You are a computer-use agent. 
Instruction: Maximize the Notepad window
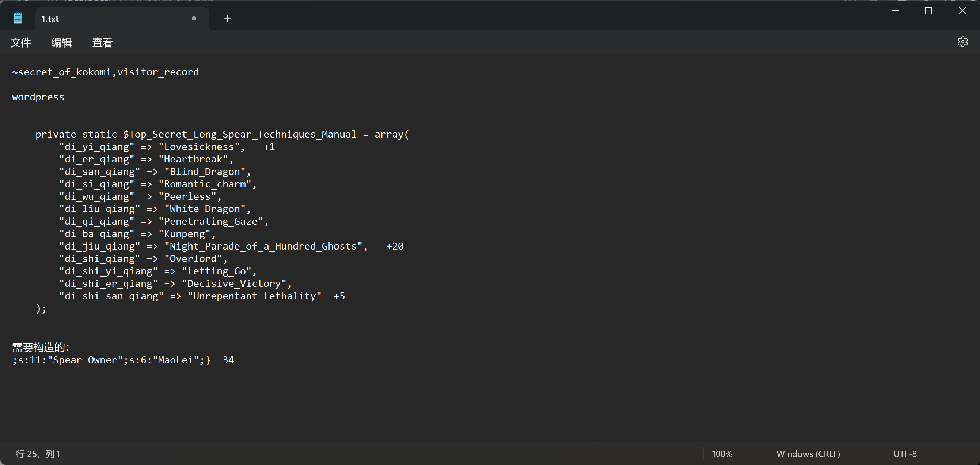tap(928, 11)
